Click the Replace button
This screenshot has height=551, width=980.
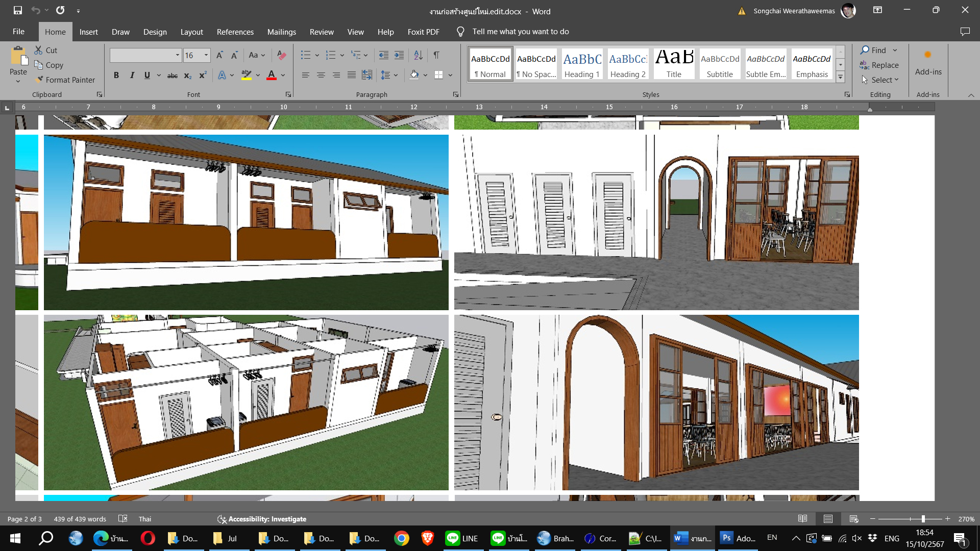(879, 65)
